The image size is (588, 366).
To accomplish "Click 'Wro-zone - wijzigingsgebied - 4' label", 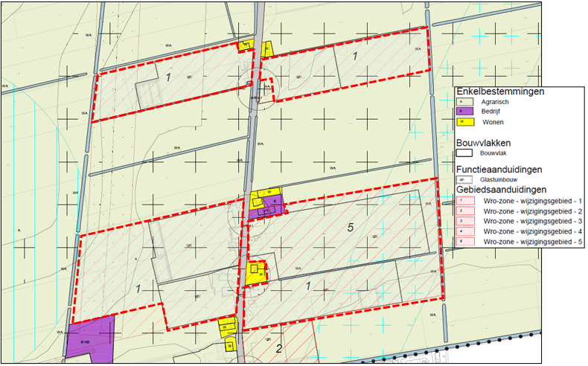I will (x=533, y=232).
